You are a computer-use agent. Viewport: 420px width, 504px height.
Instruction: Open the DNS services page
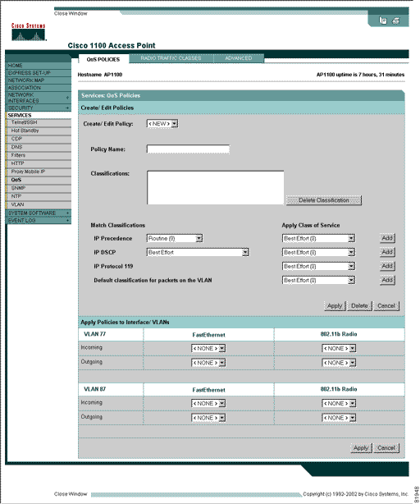click(x=39, y=147)
